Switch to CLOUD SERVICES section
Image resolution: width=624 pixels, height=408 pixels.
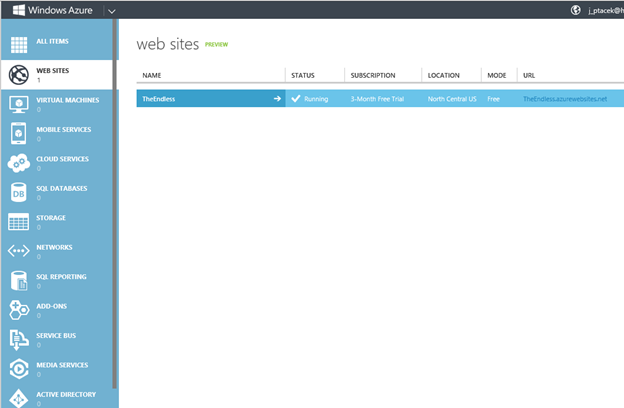click(x=62, y=159)
